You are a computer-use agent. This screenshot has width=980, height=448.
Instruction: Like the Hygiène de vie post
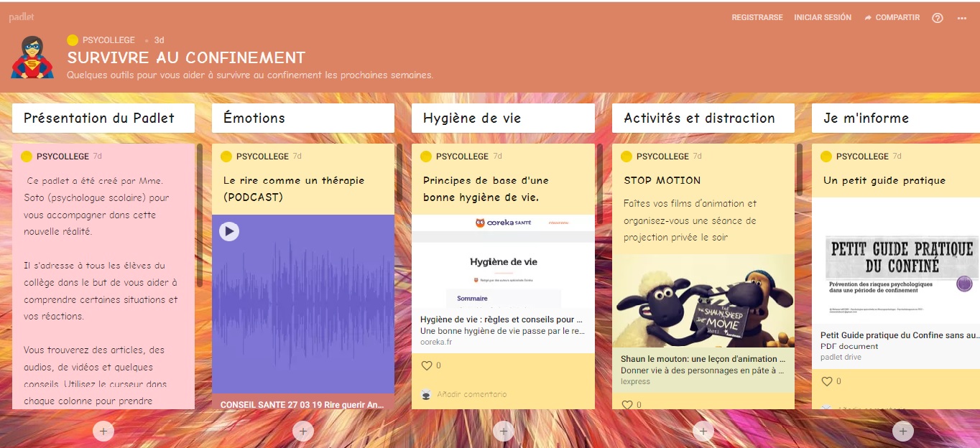[426, 365]
